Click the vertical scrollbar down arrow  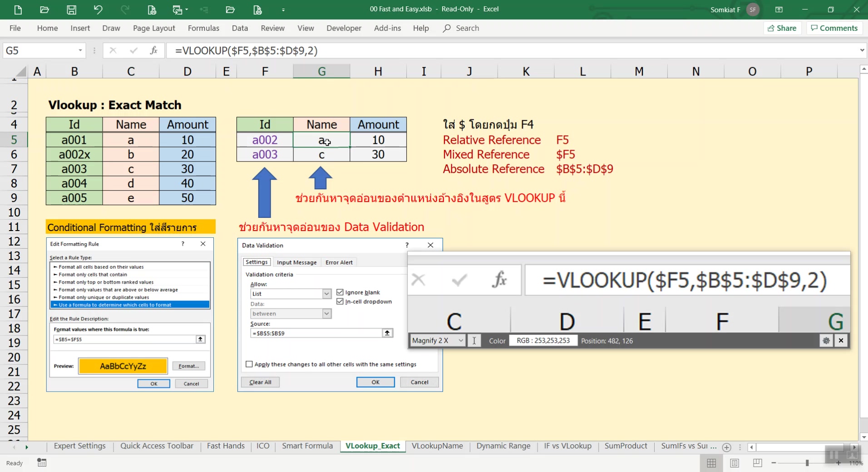click(x=863, y=437)
